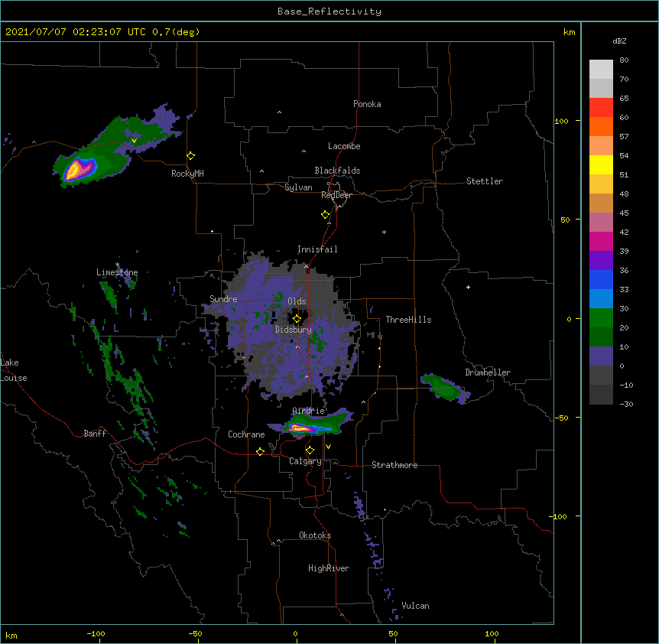Screen dimensions: 659x644
Task: Click the yellow diamond marker south of RedDeer
Action: 326,215
